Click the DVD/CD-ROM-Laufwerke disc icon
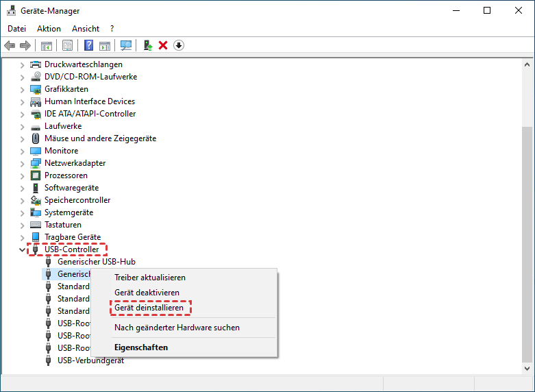This screenshot has height=392, width=535. (x=36, y=77)
